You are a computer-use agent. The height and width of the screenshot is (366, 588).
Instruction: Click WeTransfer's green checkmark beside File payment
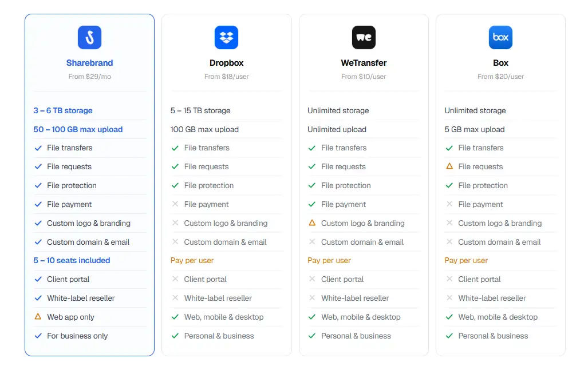(x=312, y=204)
